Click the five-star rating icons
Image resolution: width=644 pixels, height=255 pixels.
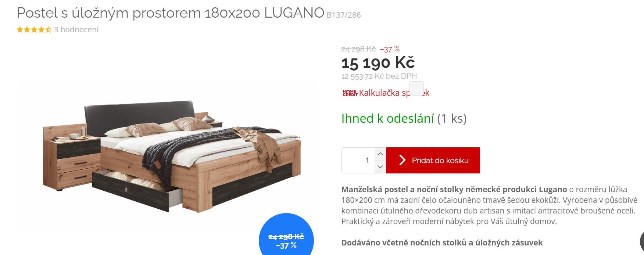(x=34, y=30)
